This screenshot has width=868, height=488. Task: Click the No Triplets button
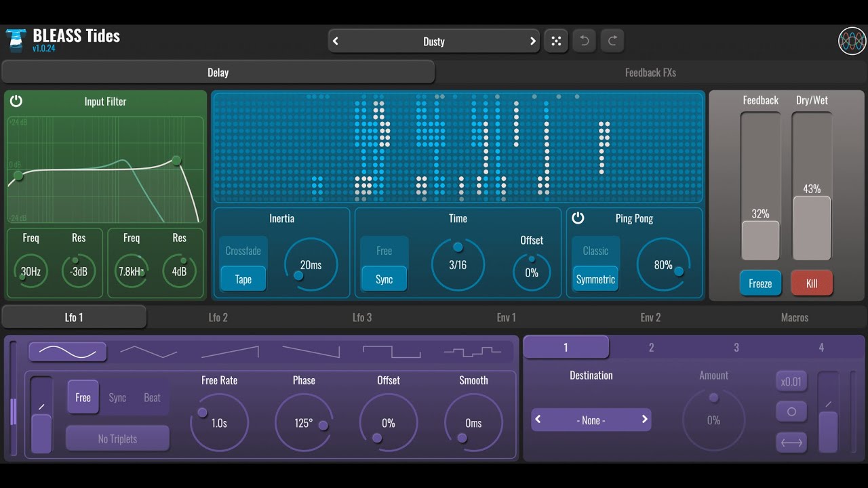[117, 439]
